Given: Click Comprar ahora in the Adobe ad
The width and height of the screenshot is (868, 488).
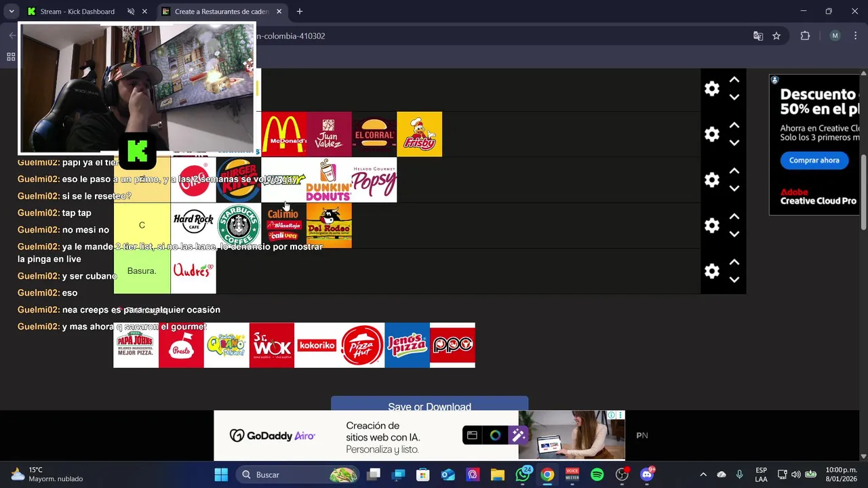Looking at the screenshot, I should tap(814, 161).
